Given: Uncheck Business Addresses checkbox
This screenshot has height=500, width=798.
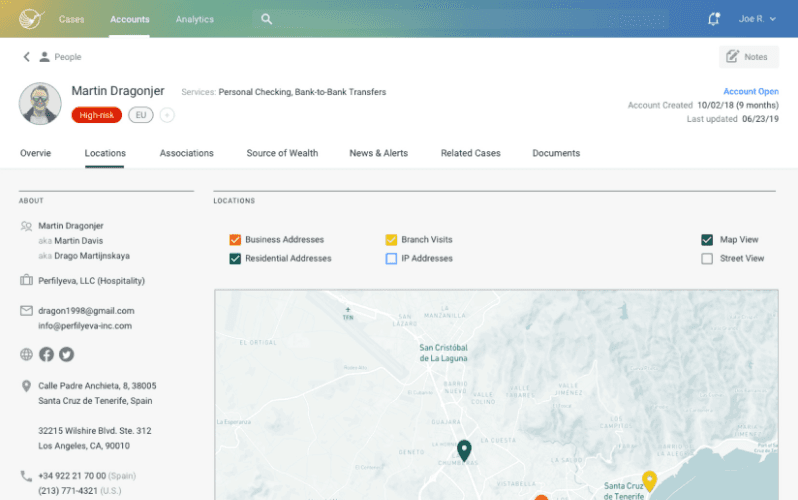Looking at the screenshot, I should click(235, 239).
